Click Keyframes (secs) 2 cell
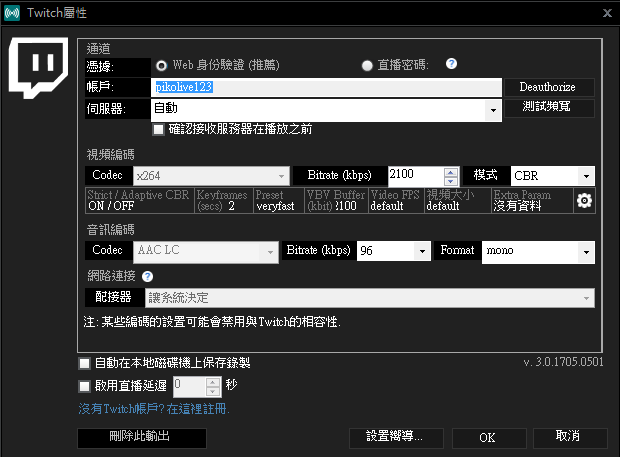Viewport: 620px width, 457px height. coord(224,201)
